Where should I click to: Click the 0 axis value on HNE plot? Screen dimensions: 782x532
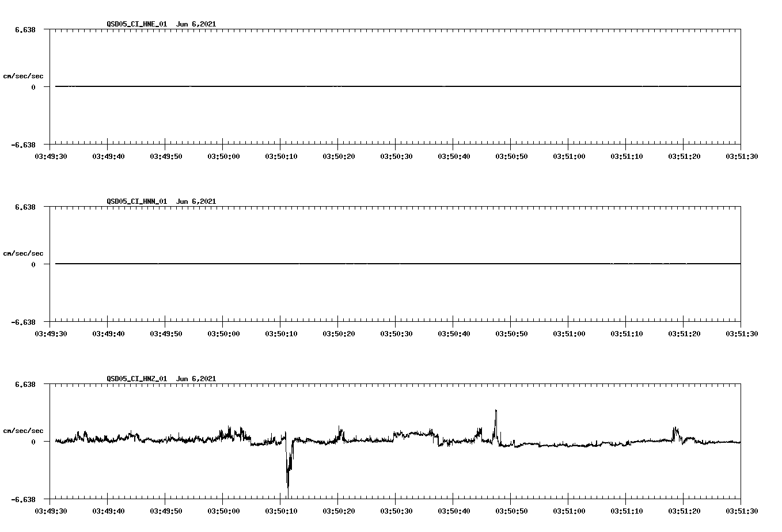click(33, 87)
